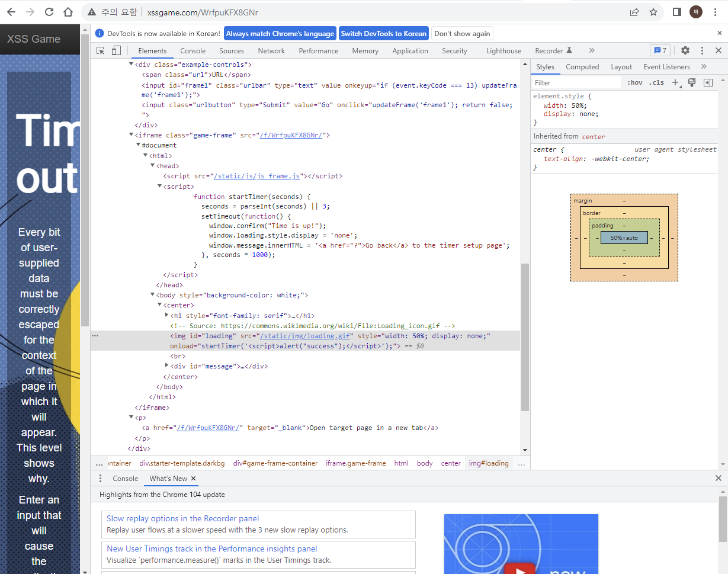Reload the current page
The width and height of the screenshot is (728, 574).
[x=49, y=12]
